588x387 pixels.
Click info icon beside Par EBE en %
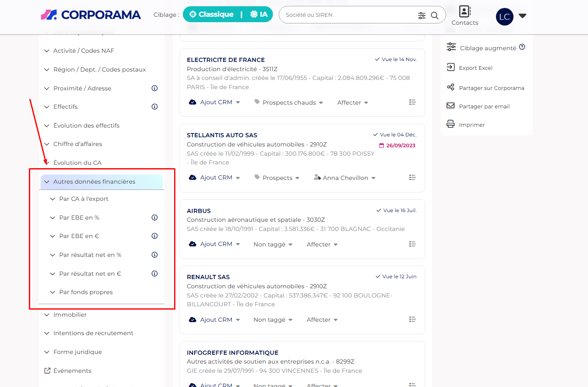point(154,218)
